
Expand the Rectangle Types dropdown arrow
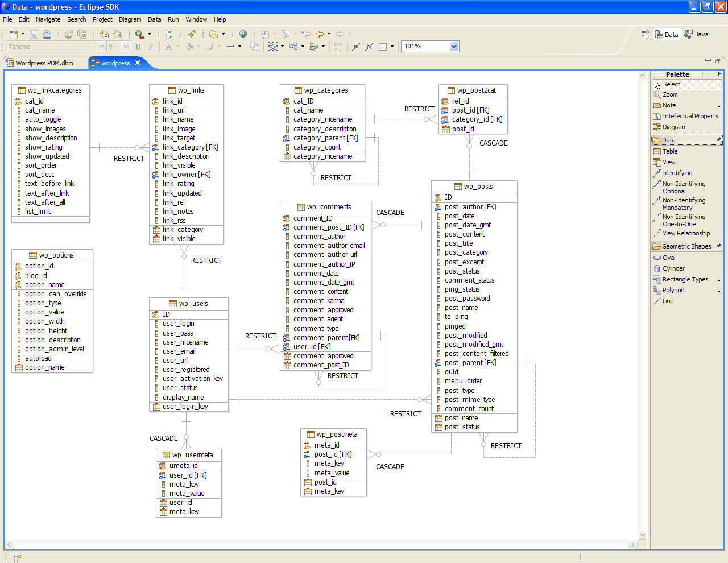click(719, 280)
